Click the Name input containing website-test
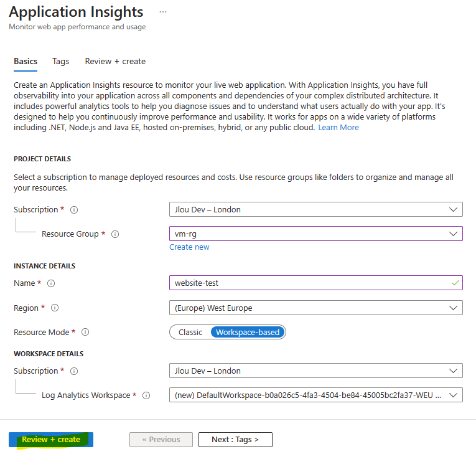Screen dimensions: 476x454 (x=316, y=283)
